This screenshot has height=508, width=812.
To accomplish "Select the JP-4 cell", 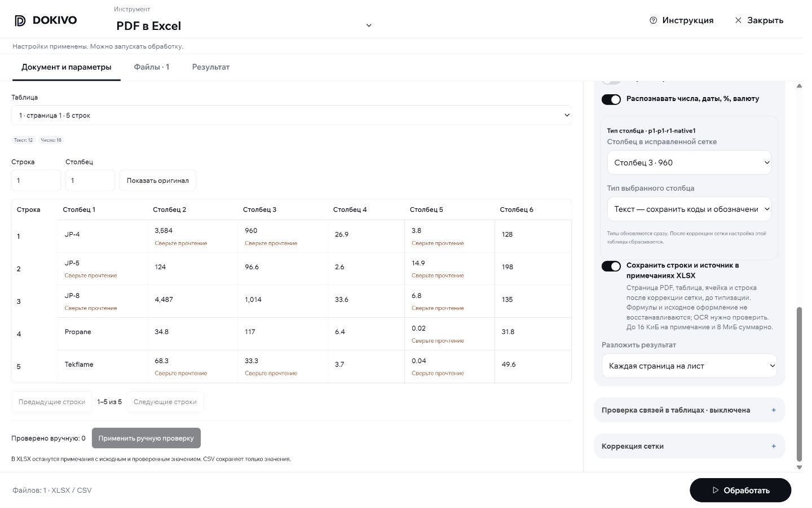I will coord(103,236).
